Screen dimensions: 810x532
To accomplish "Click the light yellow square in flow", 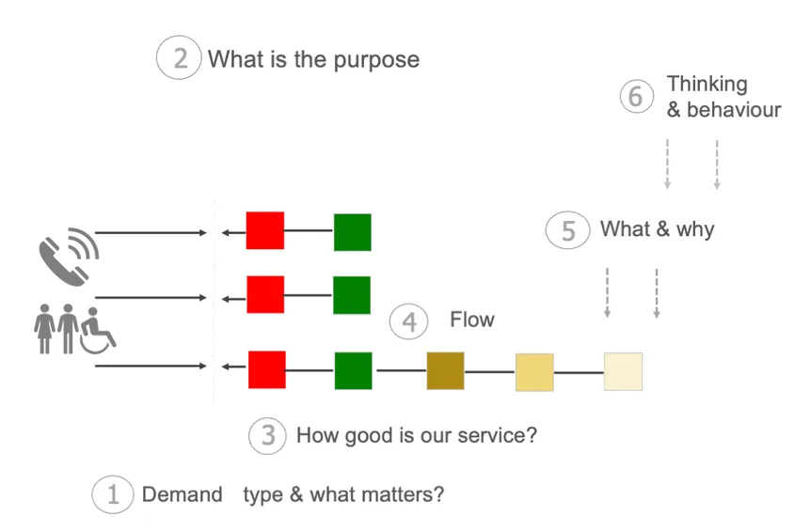I will click(534, 372).
